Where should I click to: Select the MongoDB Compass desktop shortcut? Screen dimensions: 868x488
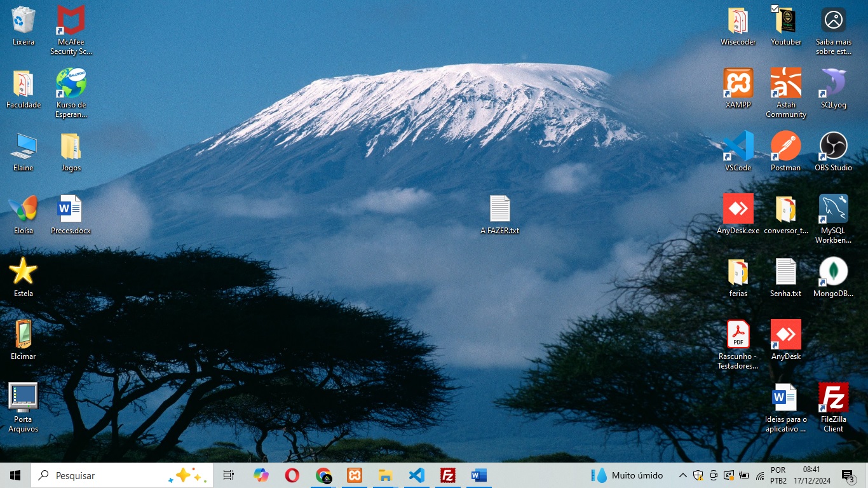833,273
